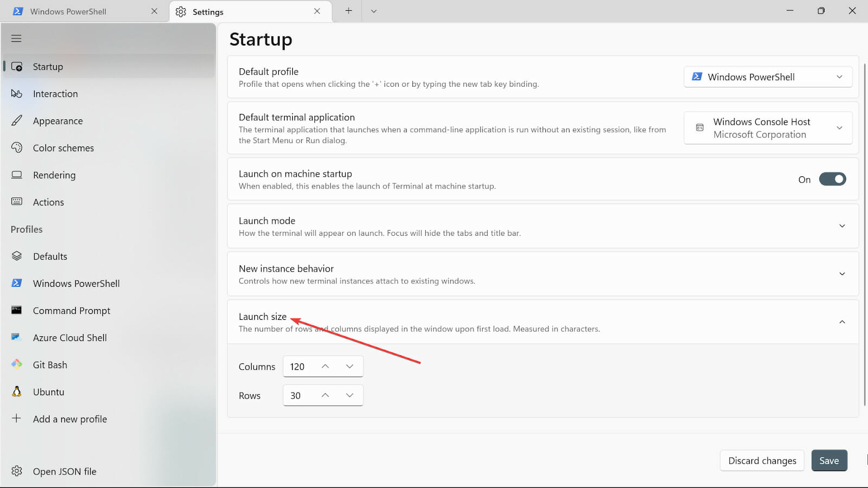Click the Azure Cloud Shell profile icon
The width and height of the screenshot is (868, 488).
pyautogui.click(x=16, y=337)
